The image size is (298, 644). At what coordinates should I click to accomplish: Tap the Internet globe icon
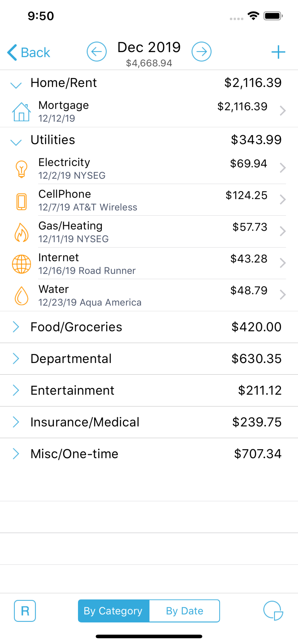(22, 264)
